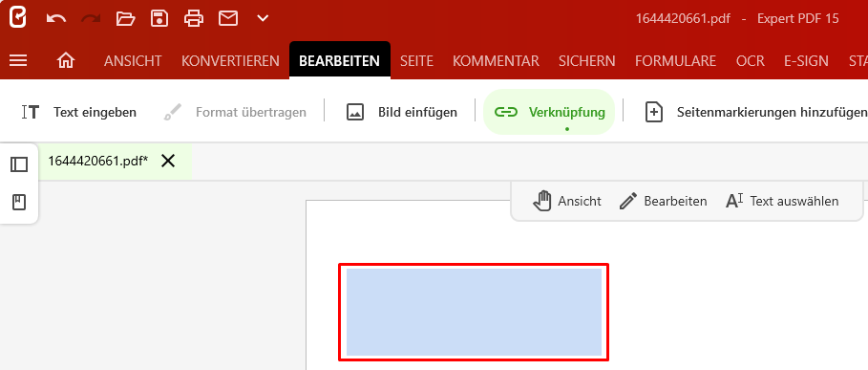The image size is (868, 370).
Task: Show the bookmarks panel icon
Action: tap(19, 202)
